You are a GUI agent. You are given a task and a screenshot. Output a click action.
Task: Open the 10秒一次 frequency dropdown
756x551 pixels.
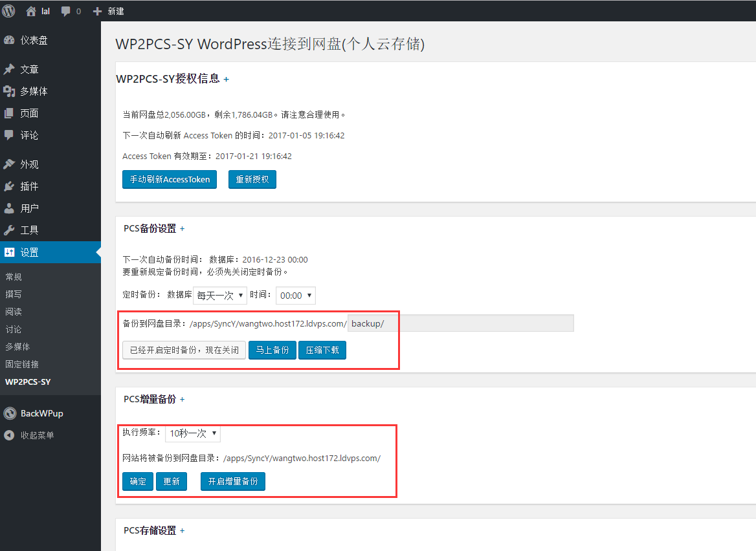[x=193, y=433]
